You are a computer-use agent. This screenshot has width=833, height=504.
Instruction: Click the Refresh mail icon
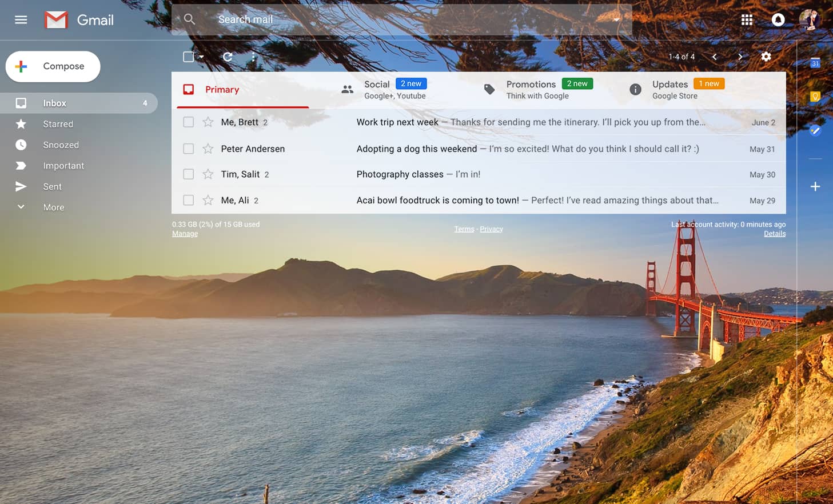(x=228, y=57)
